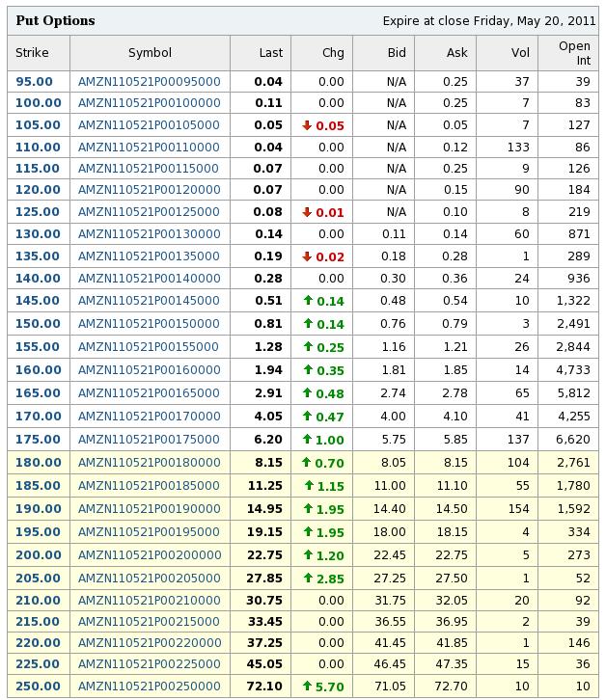Click the Symbol column header

click(x=150, y=53)
